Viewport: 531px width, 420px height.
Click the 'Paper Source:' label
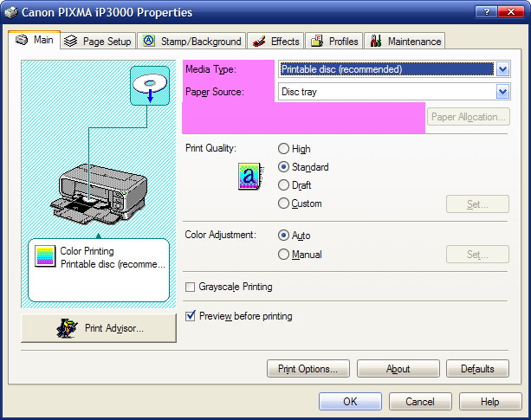click(215, 92)
